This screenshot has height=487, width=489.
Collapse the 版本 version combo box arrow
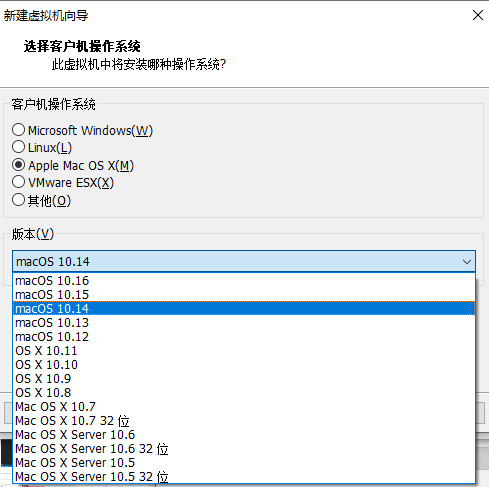click(467, 262)
